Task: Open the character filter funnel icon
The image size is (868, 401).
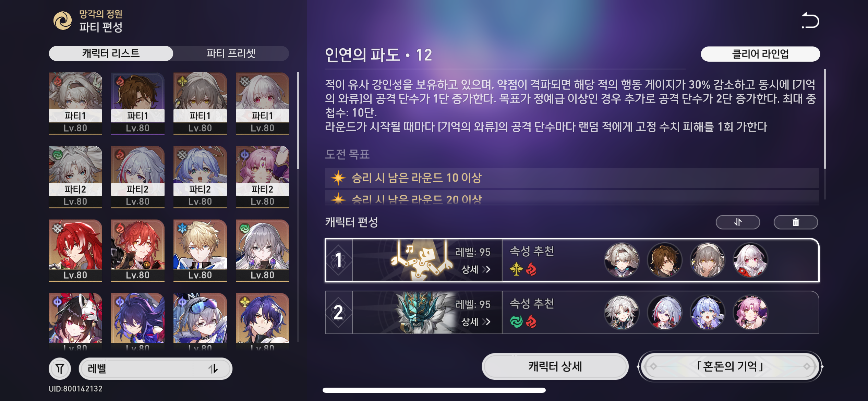Action: 60,368
